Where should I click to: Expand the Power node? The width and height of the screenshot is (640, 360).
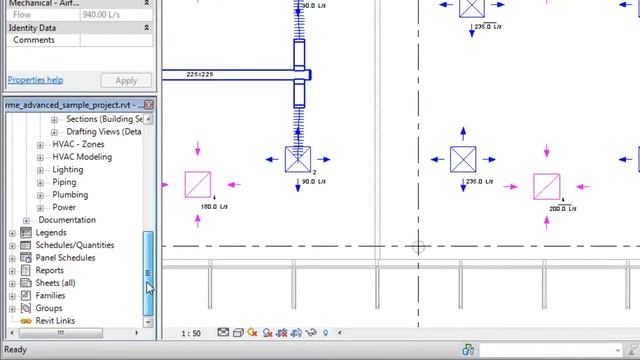(x=40, y=208)
